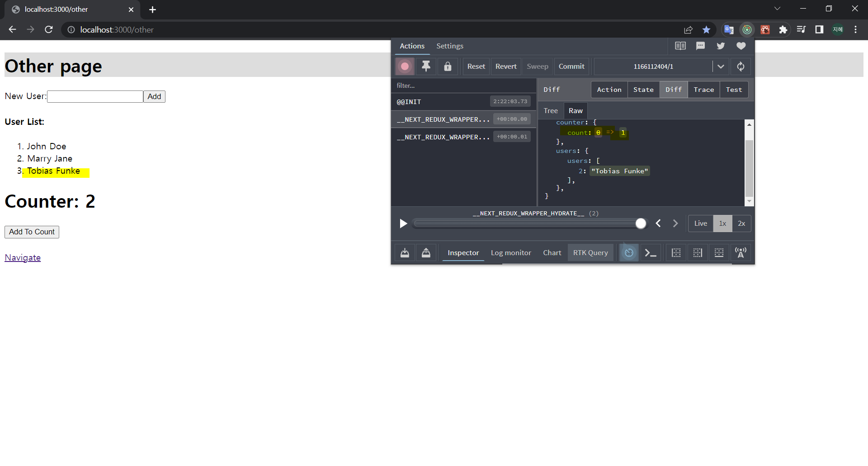Viewport: 868px width, 466px height.
Task: Select the 1166112404/1 instance field
Action: point(653,67)
